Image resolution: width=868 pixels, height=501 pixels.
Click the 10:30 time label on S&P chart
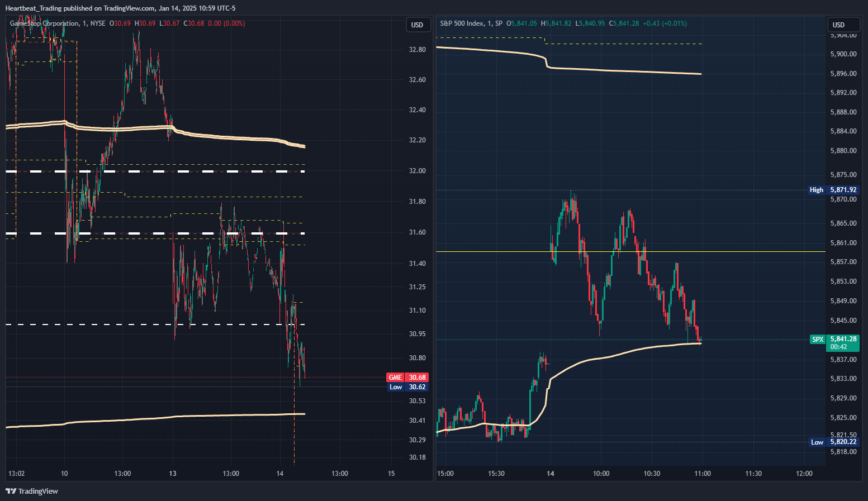(652, 474)
